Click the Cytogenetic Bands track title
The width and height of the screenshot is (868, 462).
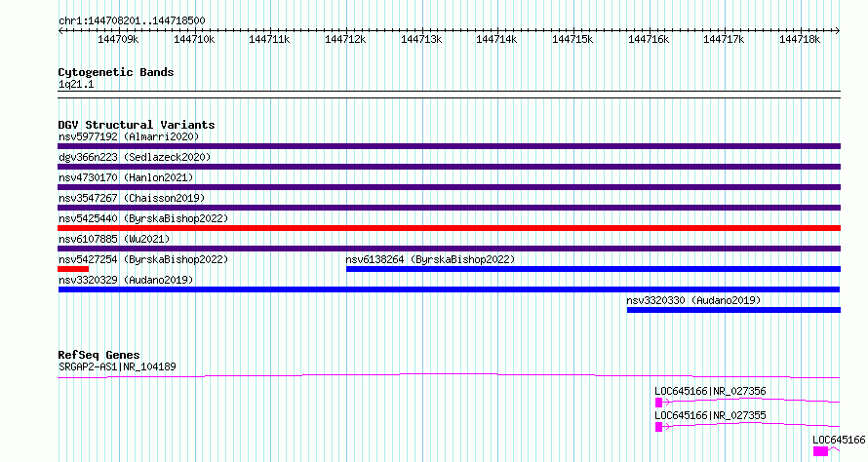(x=116, y=72)
